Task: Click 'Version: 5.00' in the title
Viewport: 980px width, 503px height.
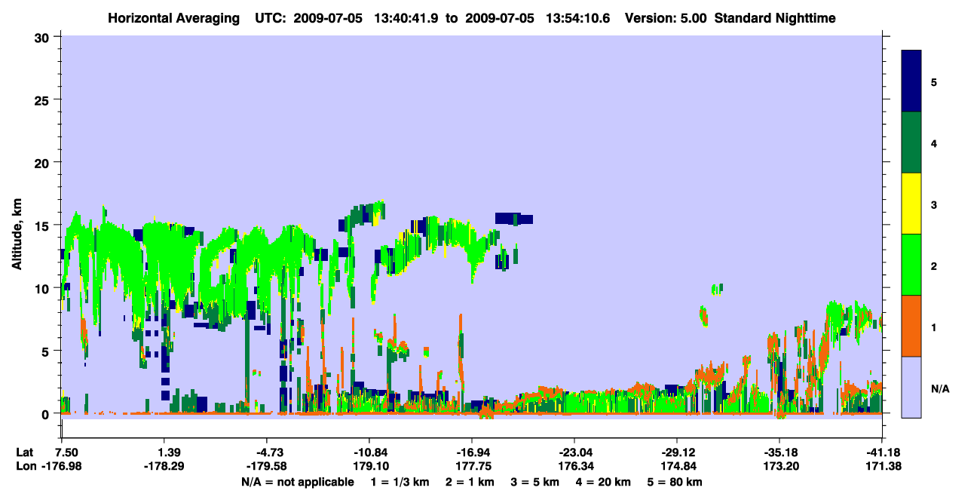Action: (666, 18)
